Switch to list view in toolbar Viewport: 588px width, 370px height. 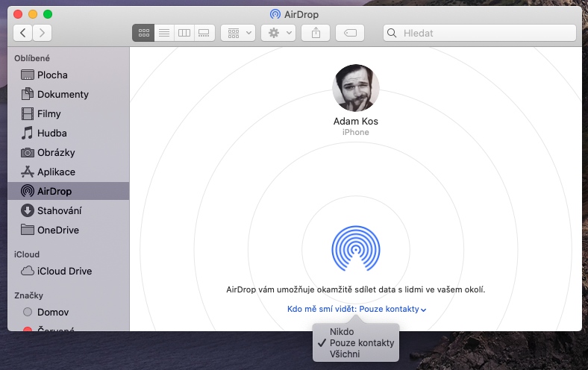pyautogui.click(x=164, y=33)
